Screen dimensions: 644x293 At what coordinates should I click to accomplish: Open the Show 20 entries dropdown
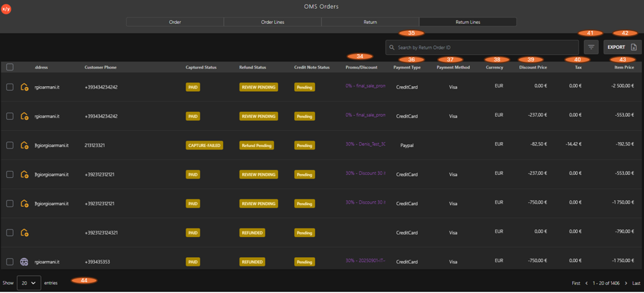click(x=29, y=283)
